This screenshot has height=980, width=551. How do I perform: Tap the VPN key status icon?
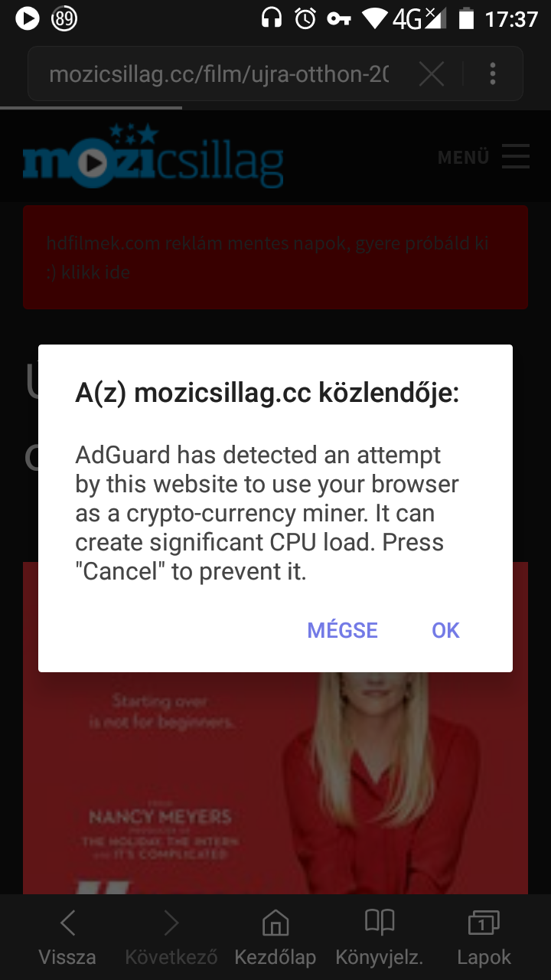pos(339,18)
